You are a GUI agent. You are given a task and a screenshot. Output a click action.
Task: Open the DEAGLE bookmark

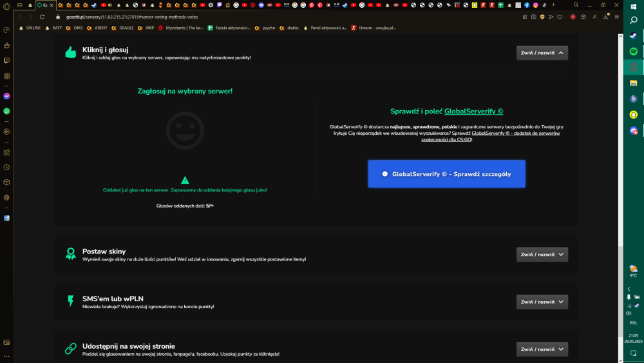(122, 28)
